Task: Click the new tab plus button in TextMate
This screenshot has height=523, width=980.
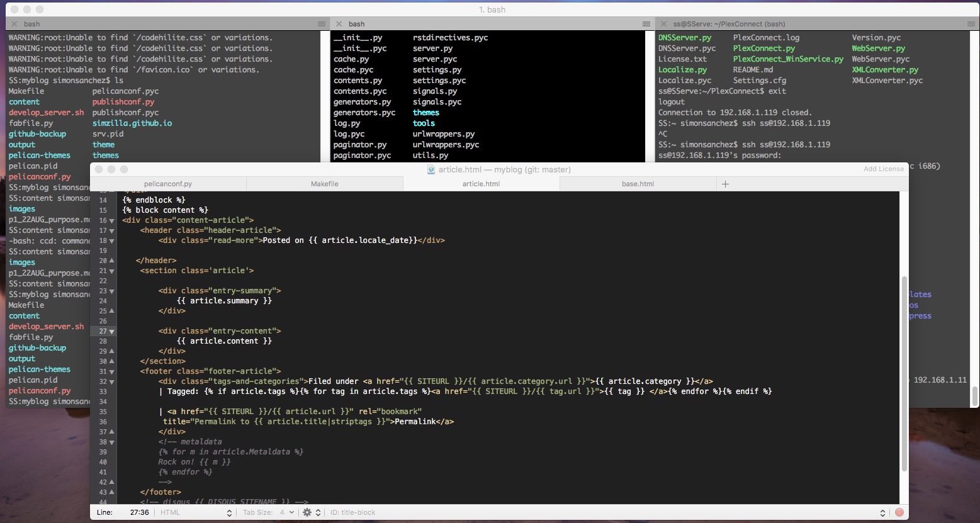Action: click(x=725, y=184)
